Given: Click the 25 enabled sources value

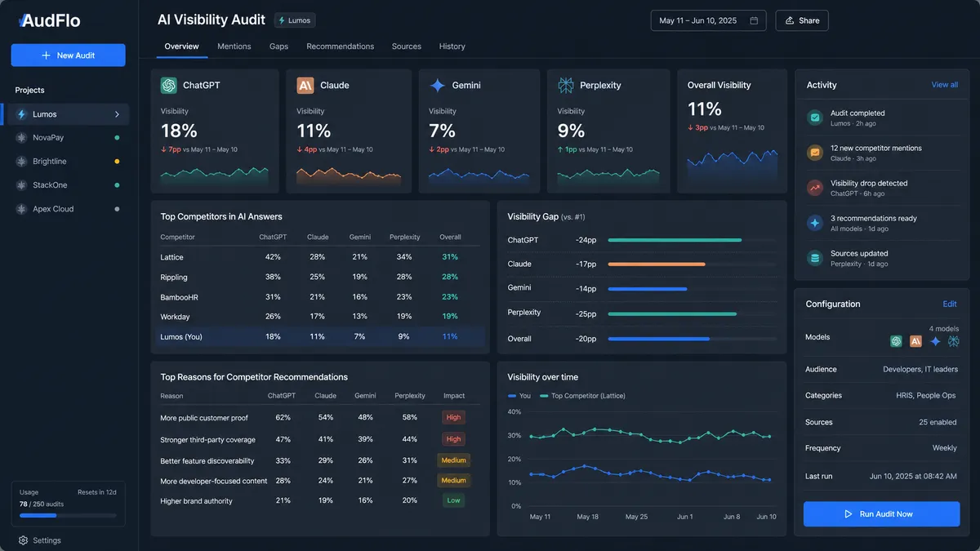Looking at the screenshot, I should [938, 422].
